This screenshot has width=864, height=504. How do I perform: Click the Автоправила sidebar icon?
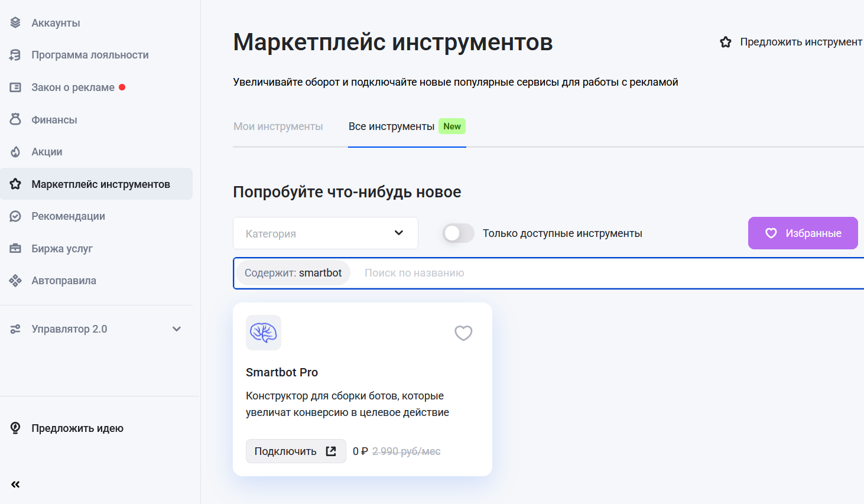coord(15,280)
